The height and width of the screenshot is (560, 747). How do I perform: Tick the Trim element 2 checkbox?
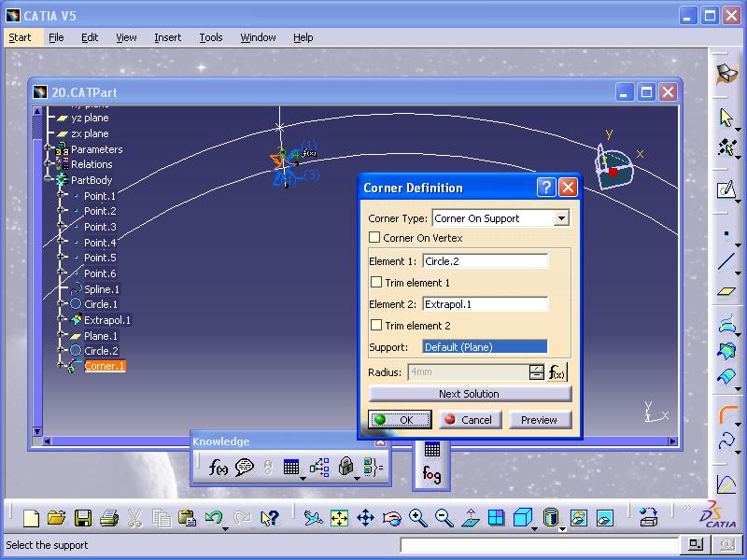click(376, 326)
